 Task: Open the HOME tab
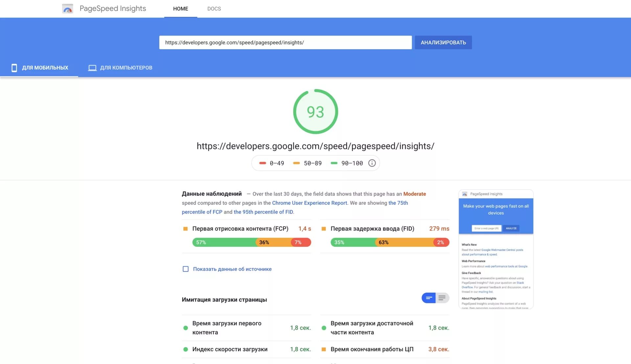(x=181, y=9)
